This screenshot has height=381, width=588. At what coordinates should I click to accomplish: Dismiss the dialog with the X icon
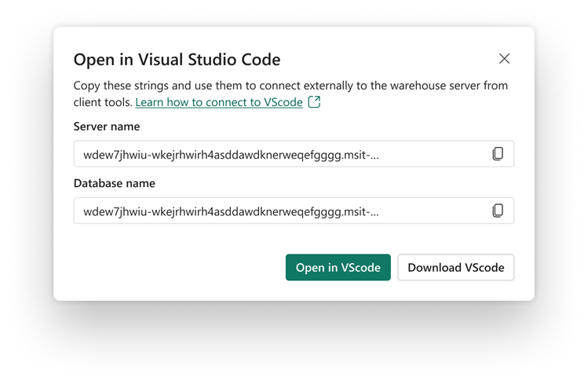(504, 59)
